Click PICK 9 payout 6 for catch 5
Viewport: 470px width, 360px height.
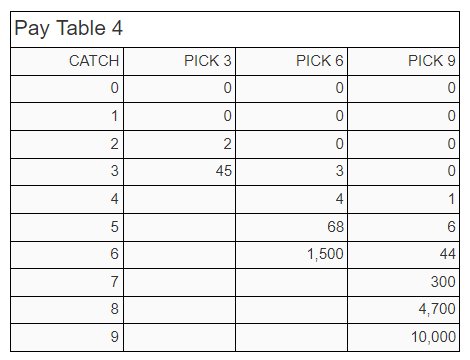click(x=451, y=227)
